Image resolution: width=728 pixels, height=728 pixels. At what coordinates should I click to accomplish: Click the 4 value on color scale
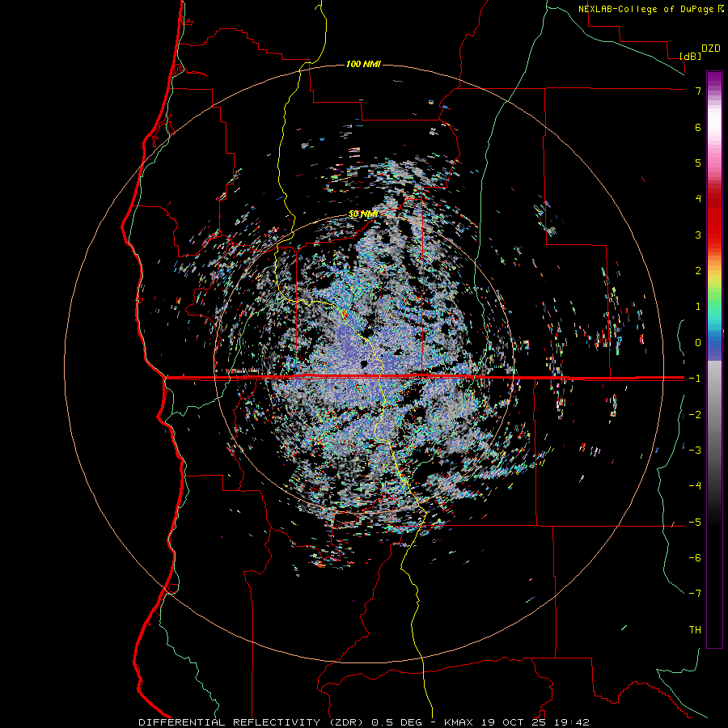coord(698,199)
